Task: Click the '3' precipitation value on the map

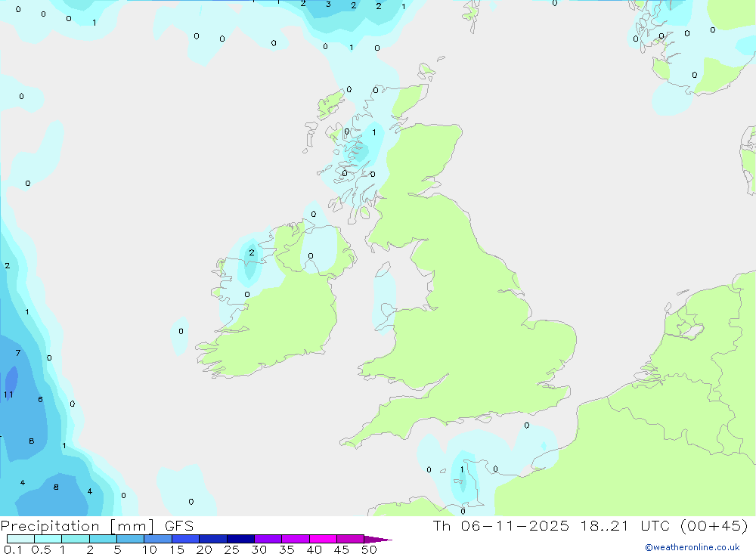Action: tap(328, 5)
